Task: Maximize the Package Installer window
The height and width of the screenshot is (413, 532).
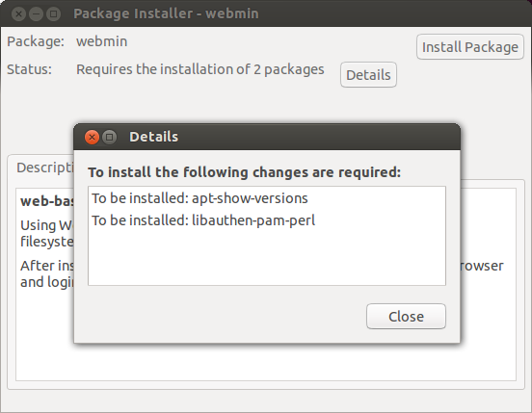Action: [53, 13]
